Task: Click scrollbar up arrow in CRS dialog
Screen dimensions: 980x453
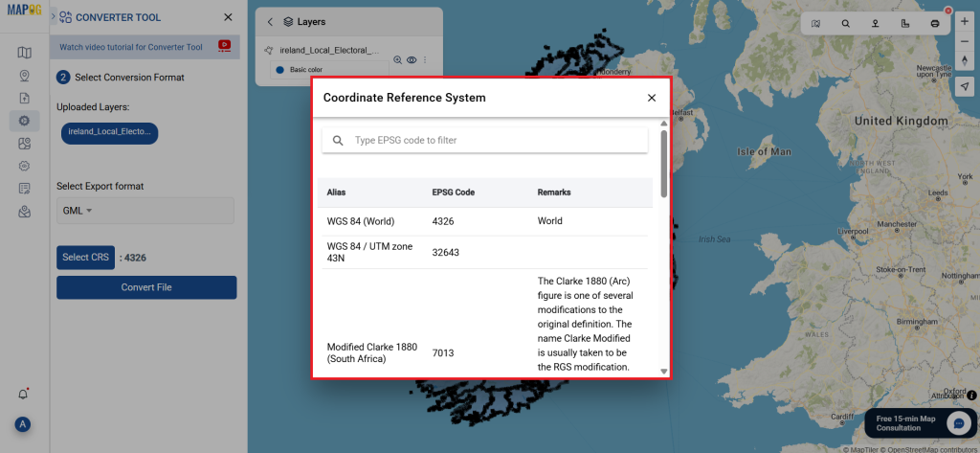Action: [664, 124]
